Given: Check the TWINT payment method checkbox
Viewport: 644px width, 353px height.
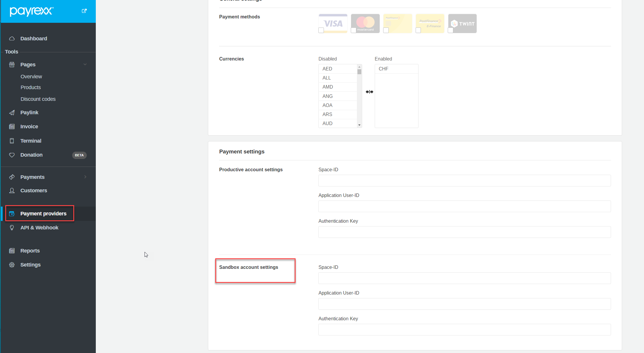Looking at the screenshot, I should (x=451, y=30).
